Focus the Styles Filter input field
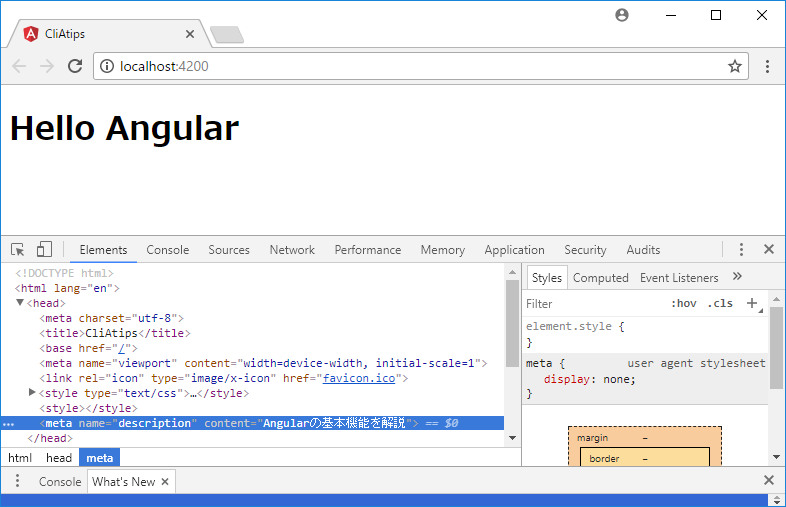786x507 pixels. (594, 304)
